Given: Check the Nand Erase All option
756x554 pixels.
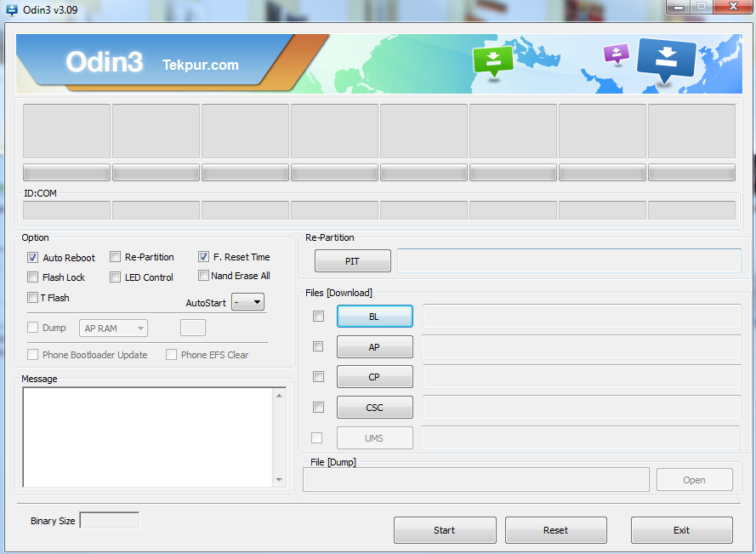Looking at the screenshot, I should pos(203,276).
